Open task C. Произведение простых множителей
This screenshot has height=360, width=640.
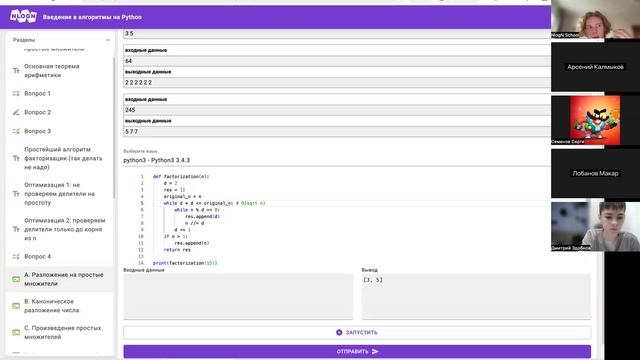coord(62,332)
